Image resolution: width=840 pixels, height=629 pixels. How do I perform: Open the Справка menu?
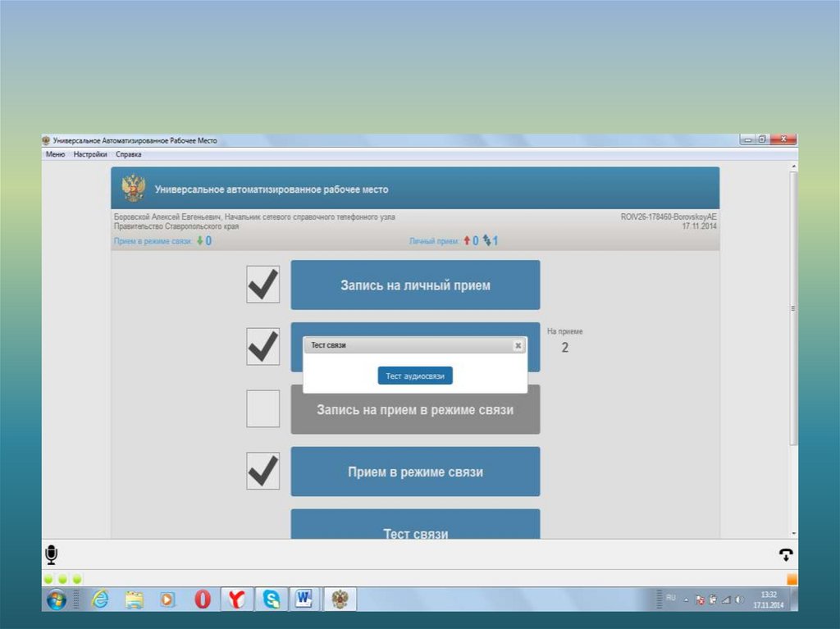tap(128, 154)
